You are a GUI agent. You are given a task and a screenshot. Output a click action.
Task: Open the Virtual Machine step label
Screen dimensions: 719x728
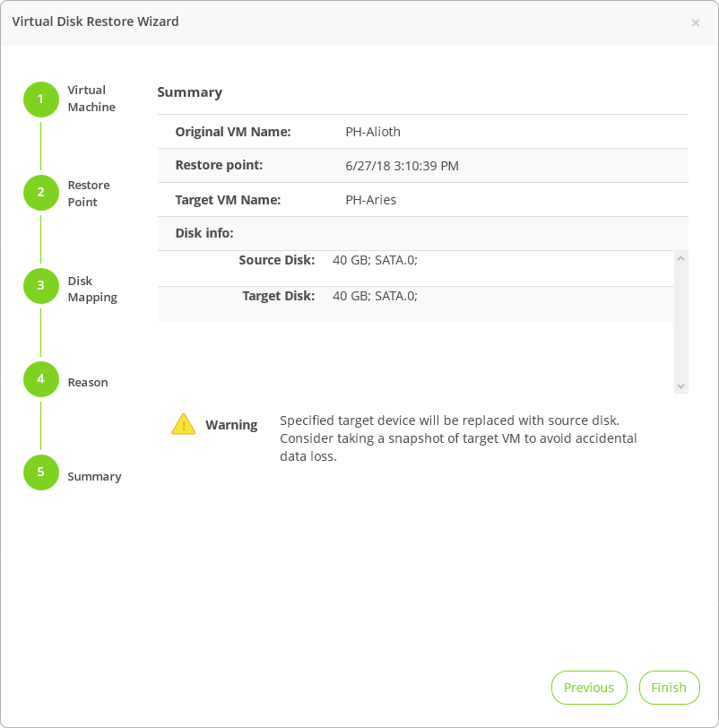(91, 99)
